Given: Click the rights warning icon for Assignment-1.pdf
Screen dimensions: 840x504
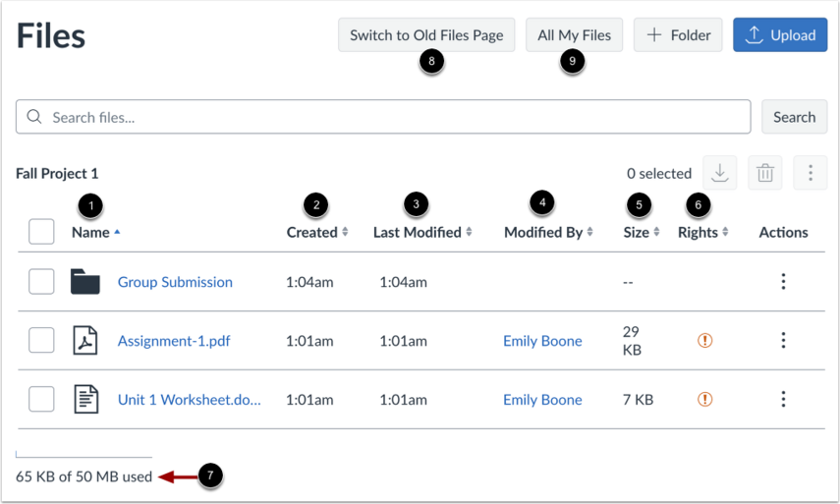Looking at the screenshot, I should pyautogui.click(x=705, y=340).
